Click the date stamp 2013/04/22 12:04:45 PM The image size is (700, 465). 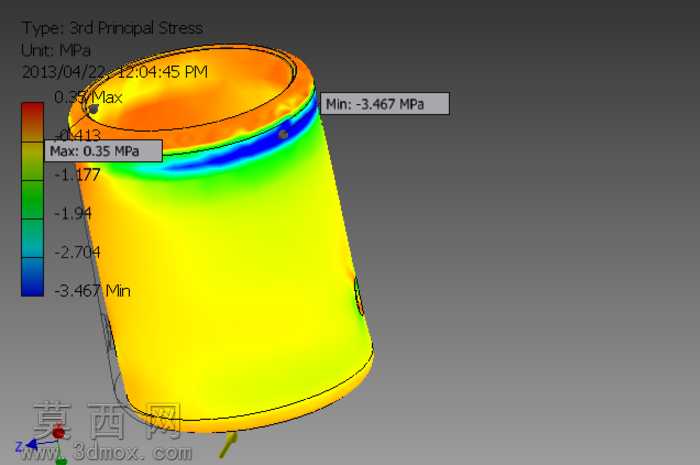click(x=115, y=72)
